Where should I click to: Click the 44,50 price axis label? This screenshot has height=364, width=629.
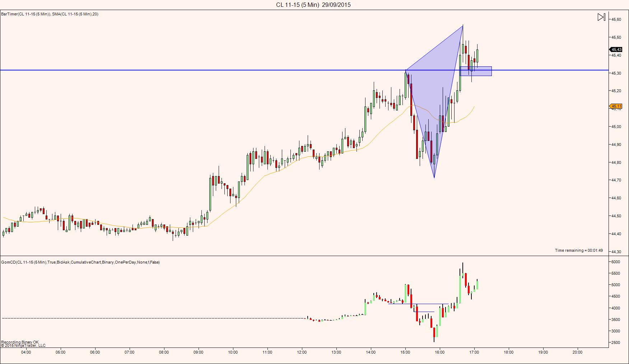pyautogui.click(x=616, y=216)
